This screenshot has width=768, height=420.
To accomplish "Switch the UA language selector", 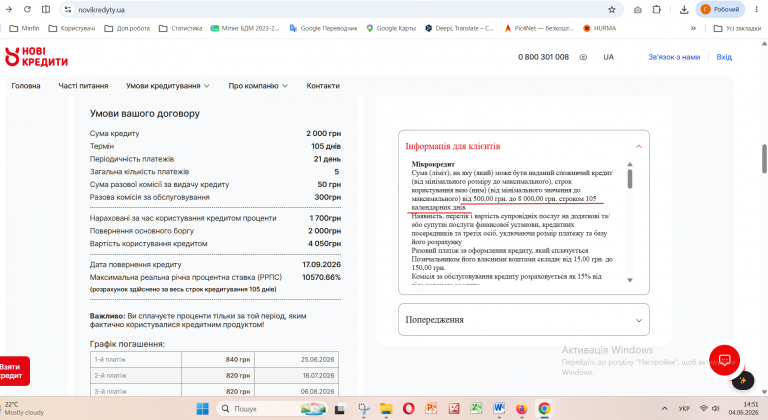I will 608,57.
